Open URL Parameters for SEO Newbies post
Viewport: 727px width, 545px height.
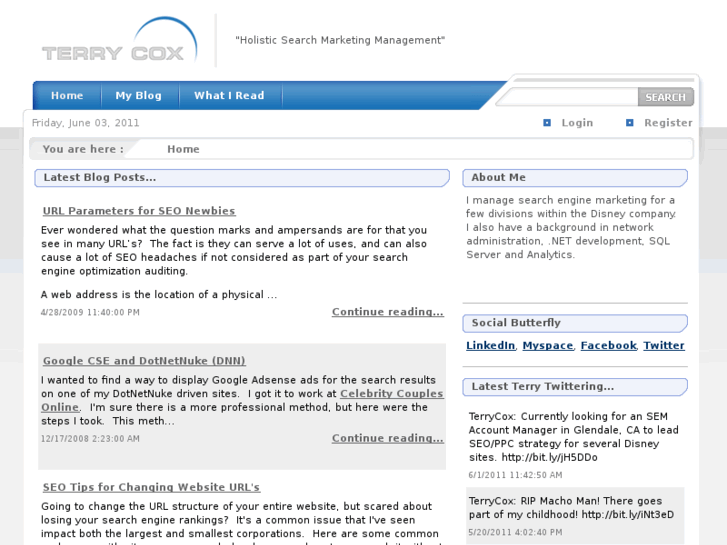click(x=139, y=211)
